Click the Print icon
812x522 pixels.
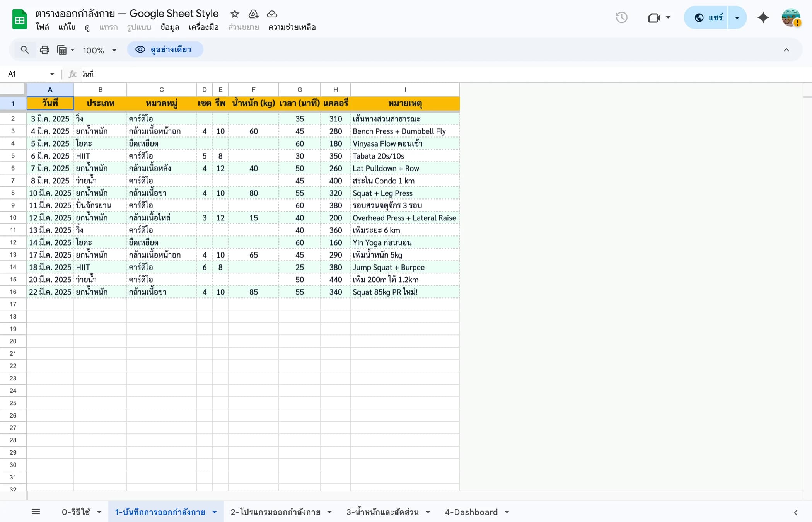coord(44,49)
